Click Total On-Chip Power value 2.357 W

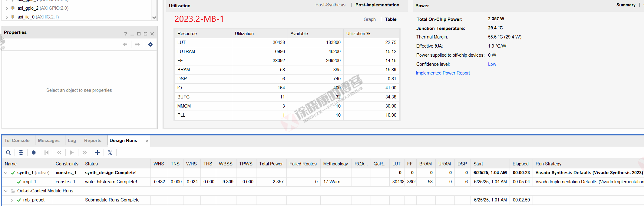(x=496, y=19)
